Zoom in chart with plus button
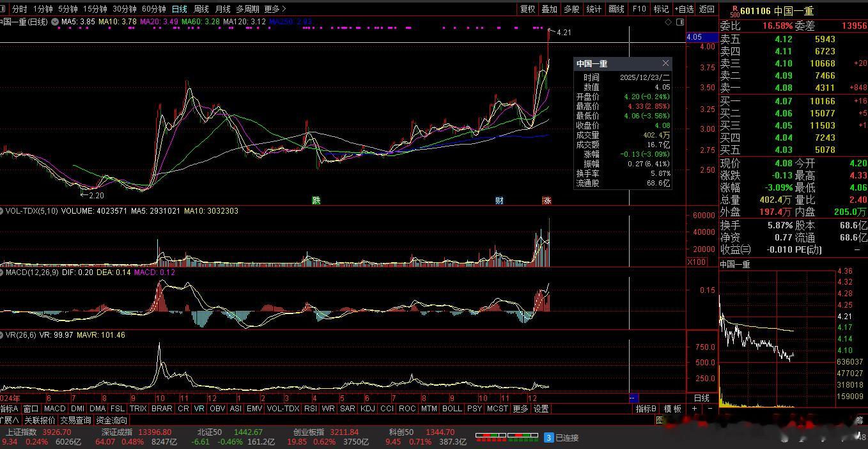868x449 pixels. coord(695,409)
